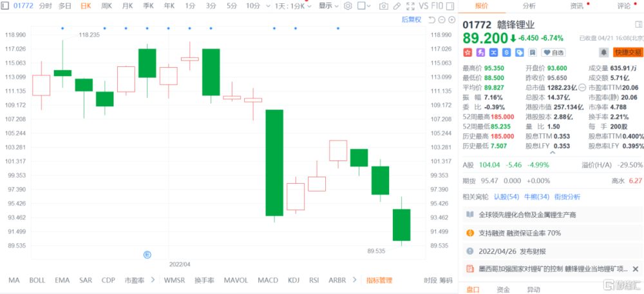The image size is (644, 294).
Task: Toggle 后复权 price adjustment
Action: pyautogui.click(x=411, y=20)
